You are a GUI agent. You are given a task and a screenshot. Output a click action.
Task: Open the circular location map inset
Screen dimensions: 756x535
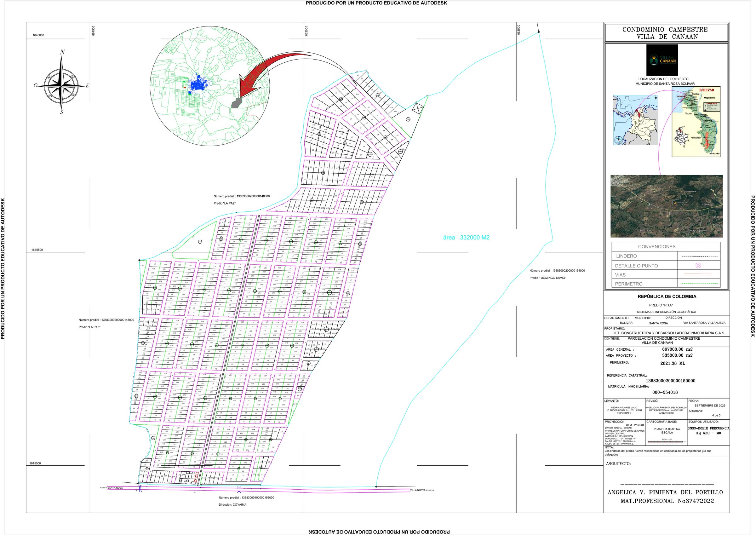(x=210, y=86)
